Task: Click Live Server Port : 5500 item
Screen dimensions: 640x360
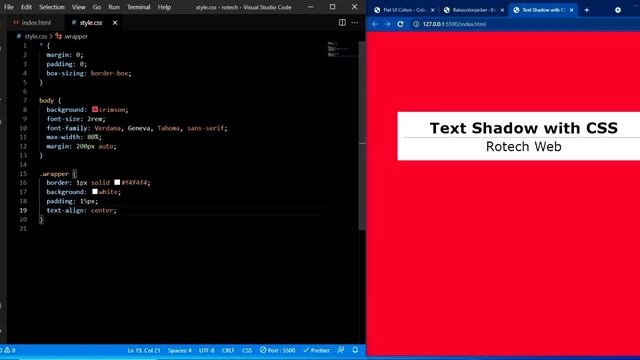Action: [x=278, y=350]
